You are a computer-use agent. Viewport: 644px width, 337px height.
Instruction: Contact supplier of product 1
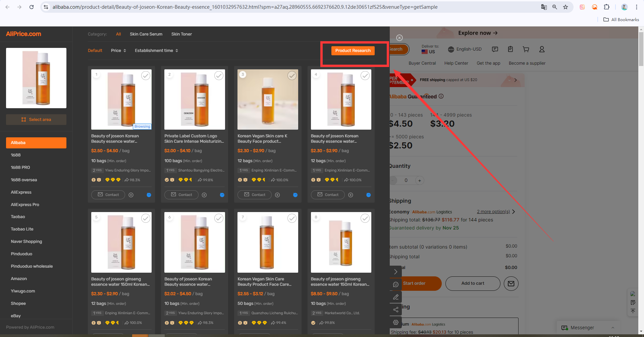(x=108, y=195)
